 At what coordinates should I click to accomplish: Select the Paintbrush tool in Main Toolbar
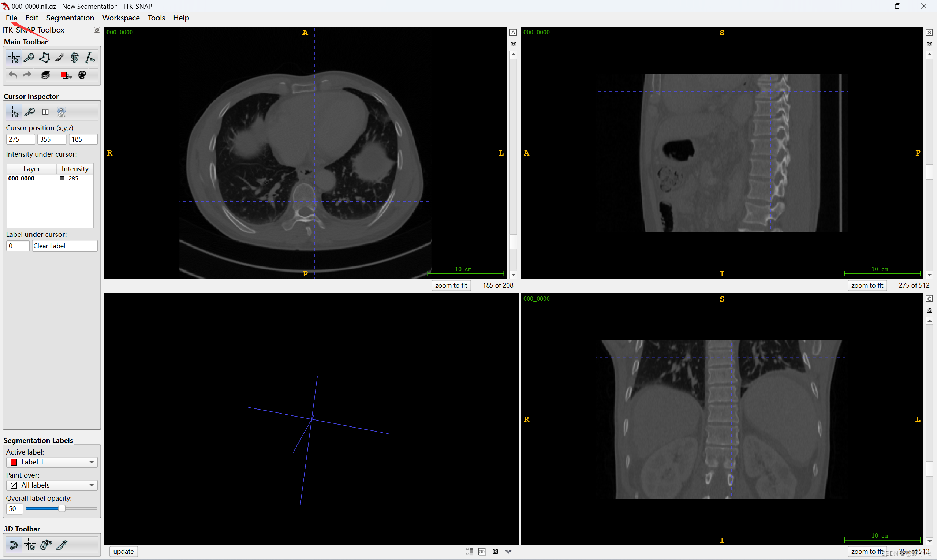tap(59, 58)
